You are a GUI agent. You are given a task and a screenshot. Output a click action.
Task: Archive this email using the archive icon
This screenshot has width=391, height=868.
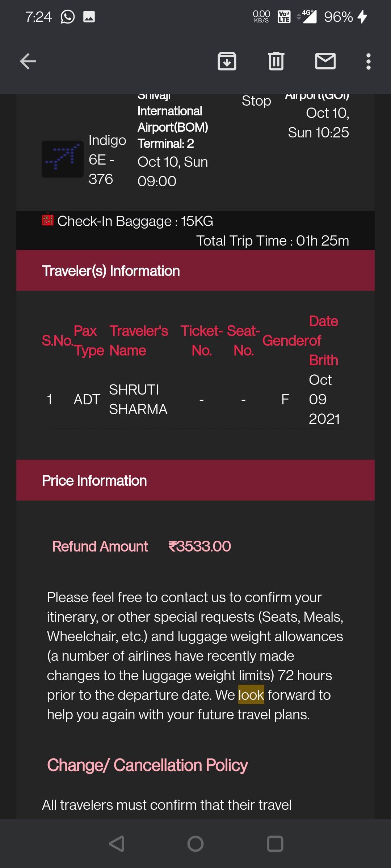(x=227, y=61)
